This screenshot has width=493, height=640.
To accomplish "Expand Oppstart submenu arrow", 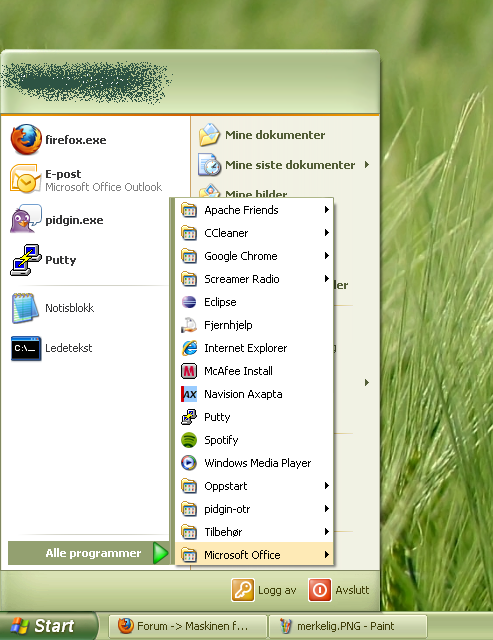I will point(326,486).
